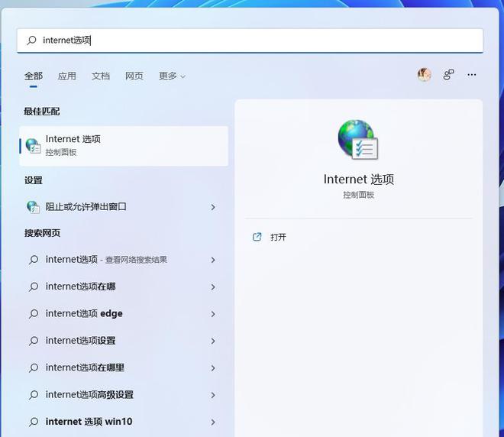Select suggestion internet 选项 win10
The image size is (504, 437).
coord(124,422)
